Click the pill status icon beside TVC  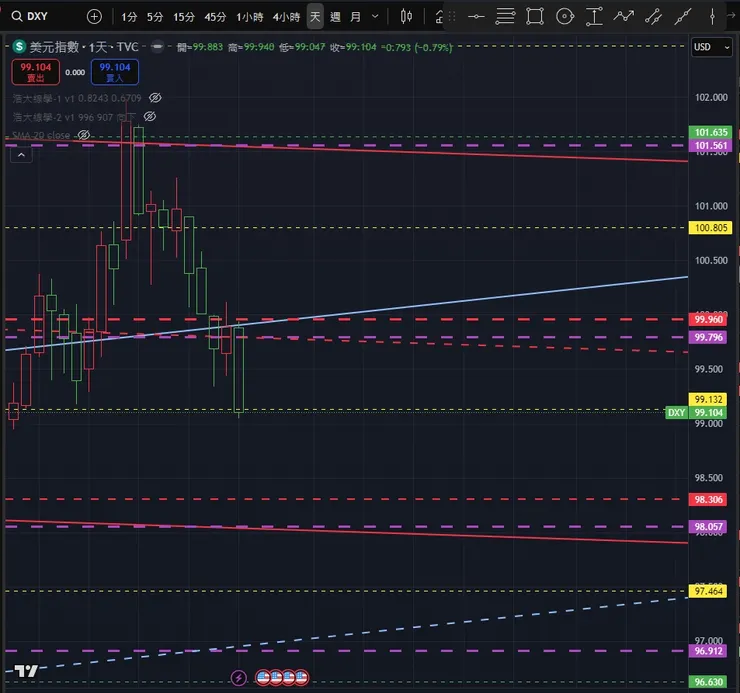click(158, 46)
